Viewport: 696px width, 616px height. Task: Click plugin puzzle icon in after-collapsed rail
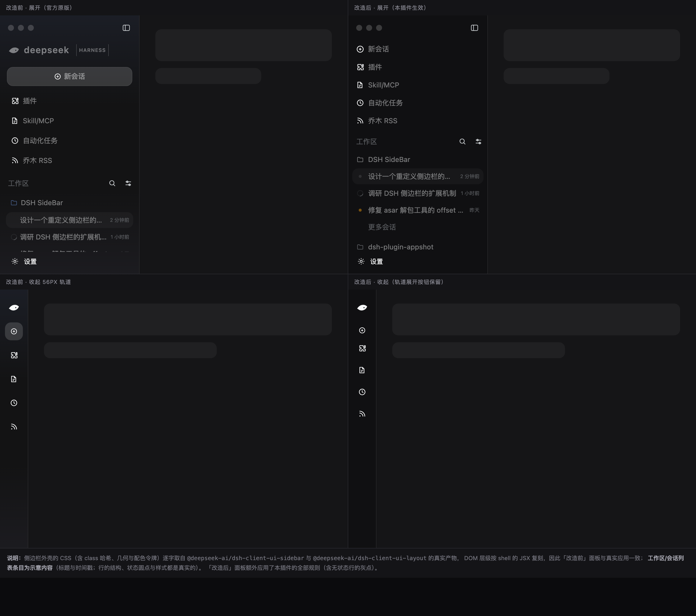[362, 348]
